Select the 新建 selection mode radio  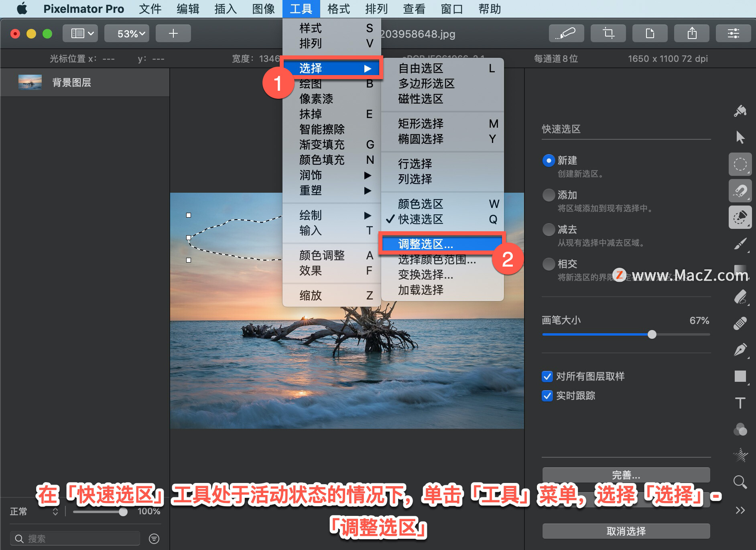[549, 161]
